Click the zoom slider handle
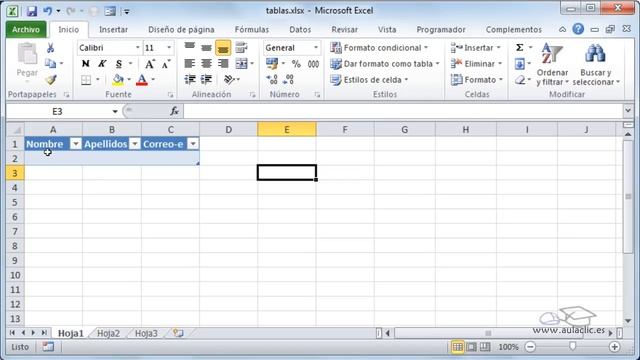The image size is (640, 360). [572, 347]
